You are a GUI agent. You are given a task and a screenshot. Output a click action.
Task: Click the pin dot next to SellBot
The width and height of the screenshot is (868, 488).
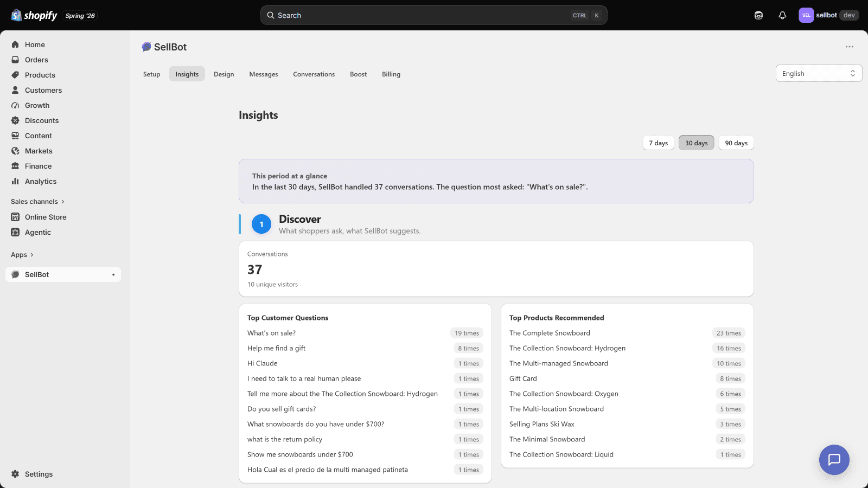[x=113, y=274]
